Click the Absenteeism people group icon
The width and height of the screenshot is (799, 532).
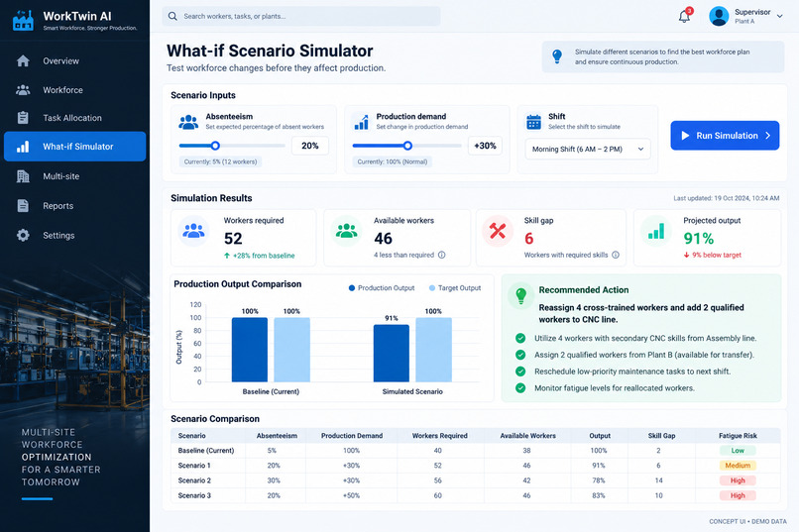pyautogui.click(x=188, y=122)
